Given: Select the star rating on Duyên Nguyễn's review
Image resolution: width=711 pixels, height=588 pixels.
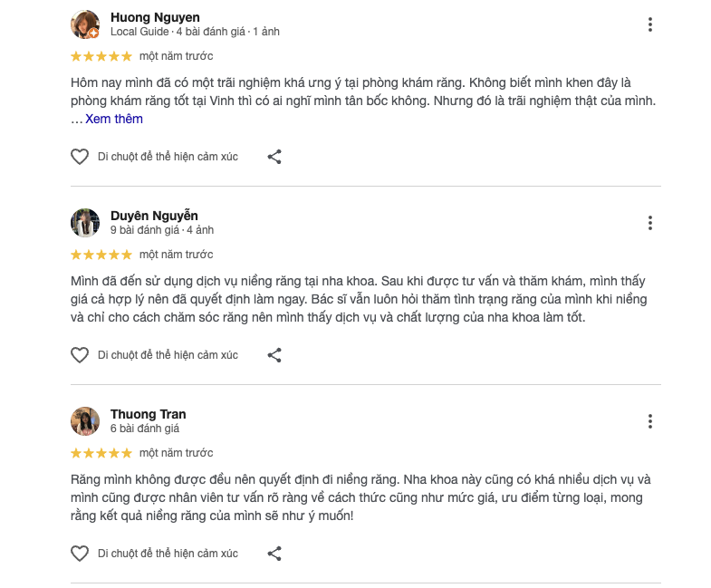Looking at the screenshot, I should tap(101, 255).
